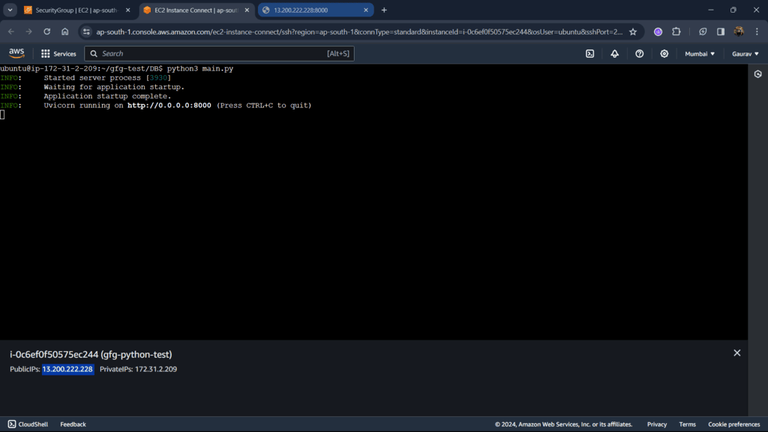Click the browser home icon
The height and width of the screenshot is (432, 768).
pyautogui.click(x=65, y=32)
